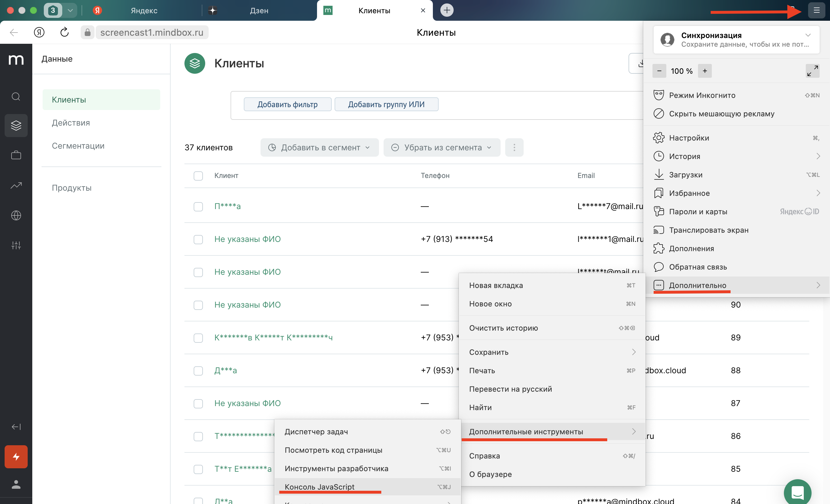The width and height of the screenshot is (830, 504).
Task: Open a new browser tab with plus
Action: 447,10
